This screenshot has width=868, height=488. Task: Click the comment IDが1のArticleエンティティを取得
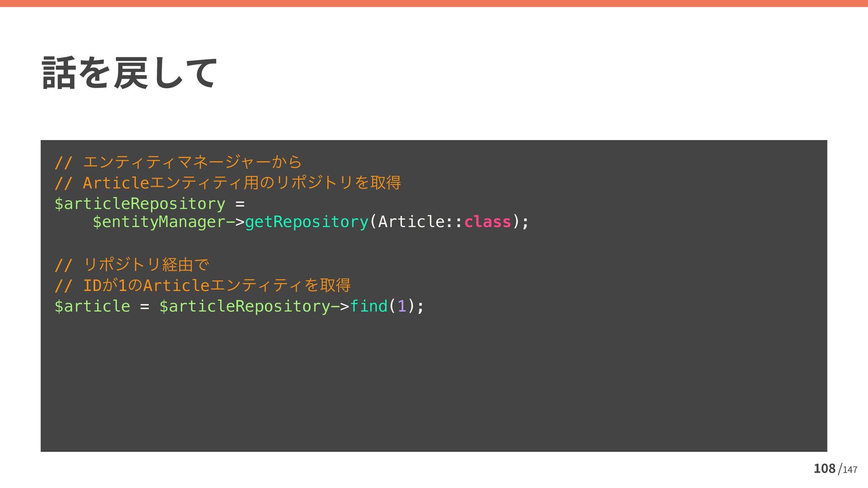point(217,286)
